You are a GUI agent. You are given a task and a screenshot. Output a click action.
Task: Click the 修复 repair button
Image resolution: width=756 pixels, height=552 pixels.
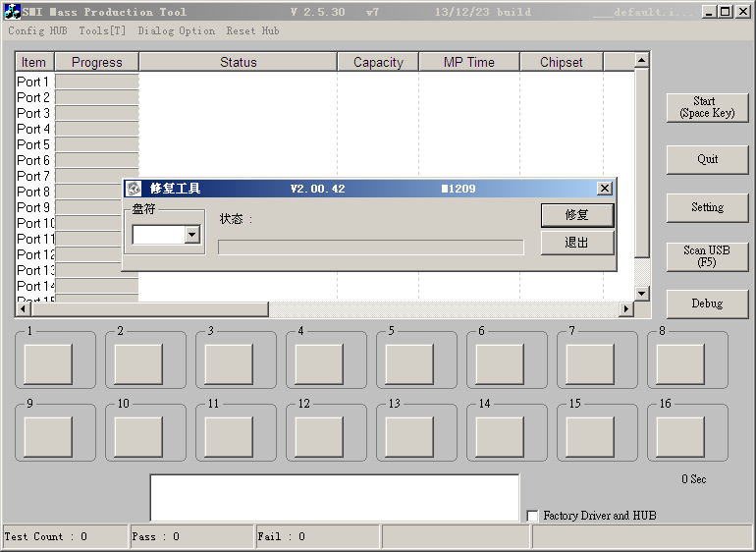577,215
